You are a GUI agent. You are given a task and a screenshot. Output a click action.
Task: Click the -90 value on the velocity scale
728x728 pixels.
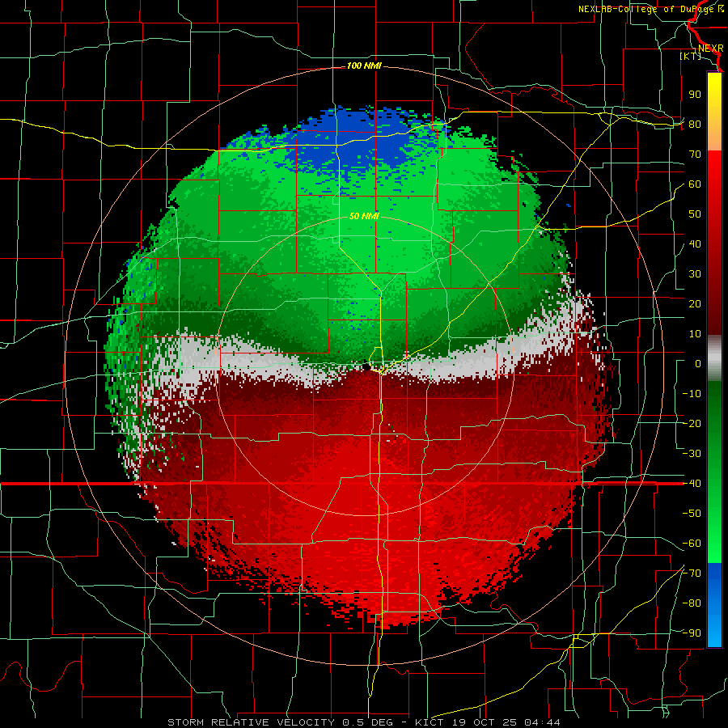point(692,633)
